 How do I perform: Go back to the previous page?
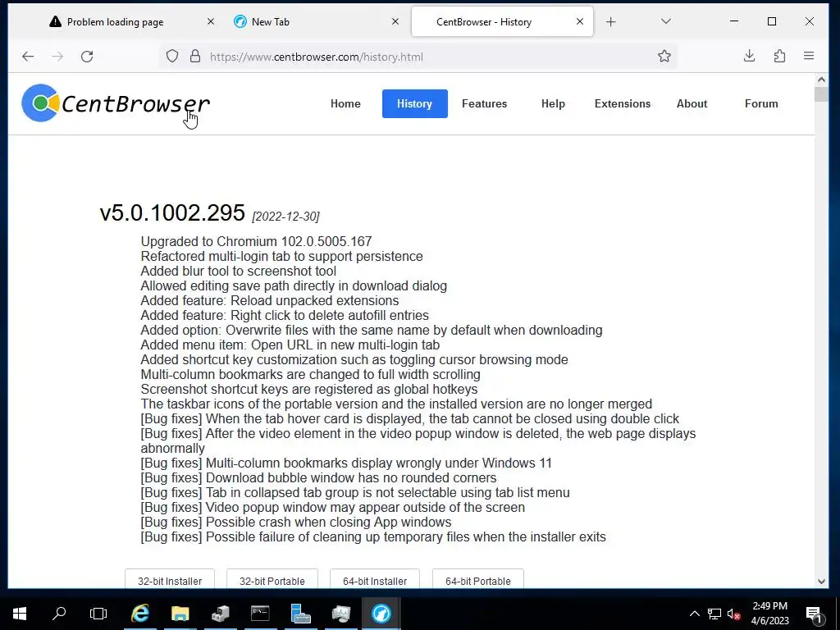[28, 57]
